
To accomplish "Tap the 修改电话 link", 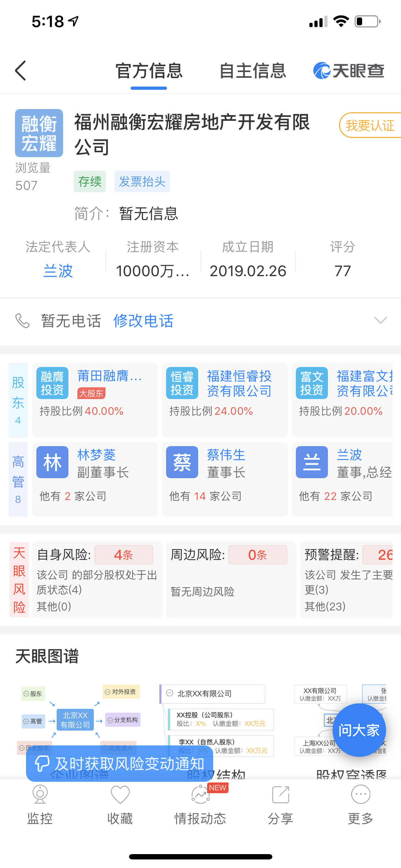I will [x=143, y=321].
